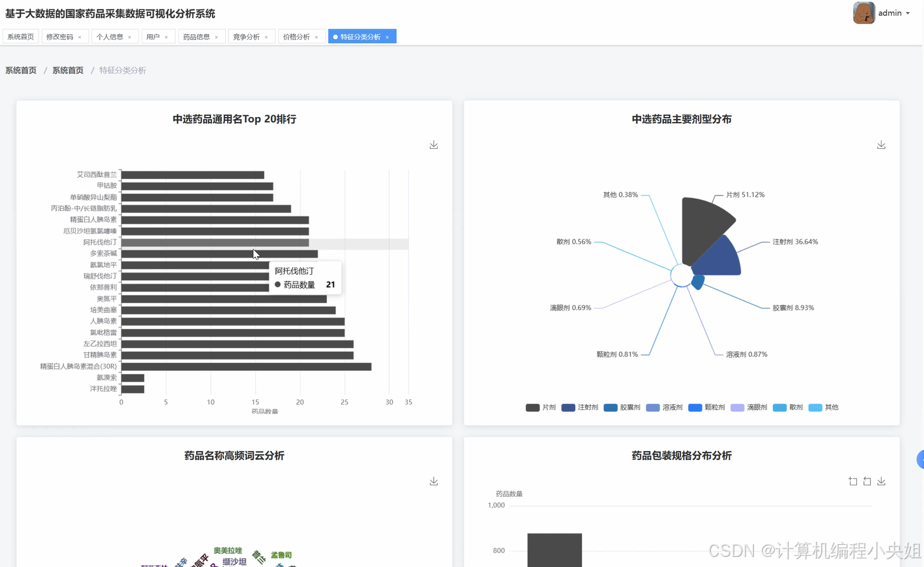924x567 pixels.
Task: Toggle the 胶囊剂 legend series
Action: (622, 408)
